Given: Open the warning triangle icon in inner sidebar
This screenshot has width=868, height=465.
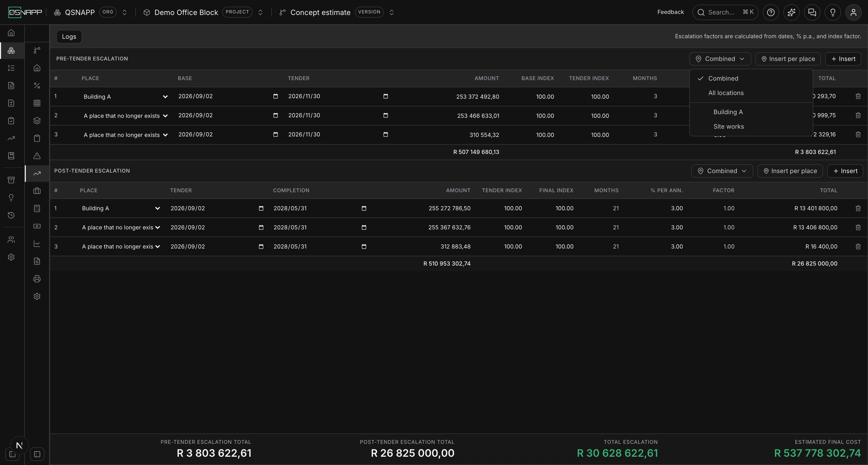Looking at the screenshot, I should [x=37, y=156].
